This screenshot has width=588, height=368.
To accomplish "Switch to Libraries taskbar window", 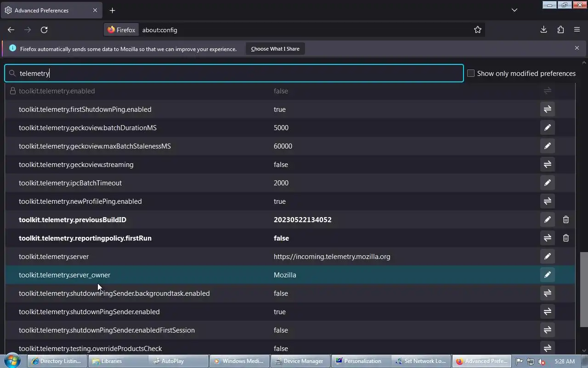I will point(118,361).
